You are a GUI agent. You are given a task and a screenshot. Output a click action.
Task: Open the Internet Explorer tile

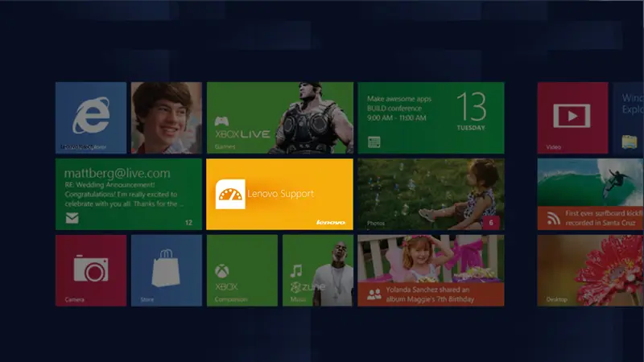[91, 117]
